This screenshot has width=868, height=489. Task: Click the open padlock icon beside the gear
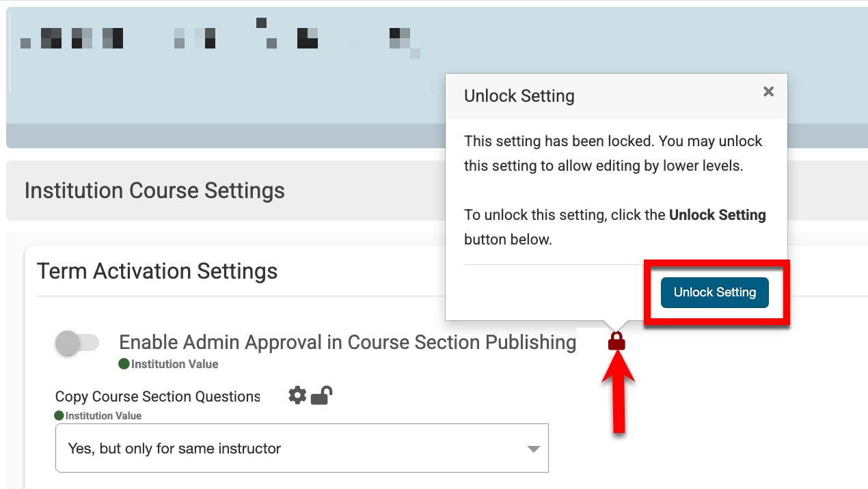tap(321, 395)
